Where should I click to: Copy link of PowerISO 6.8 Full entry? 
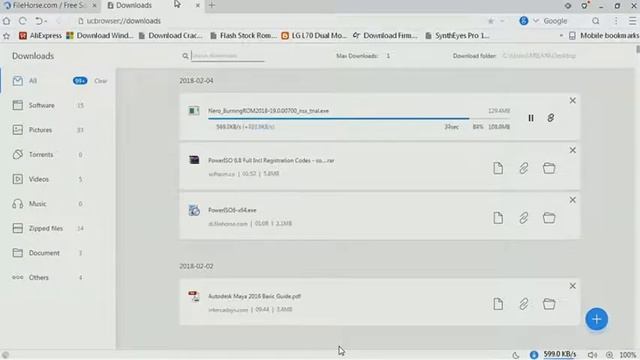524,168
